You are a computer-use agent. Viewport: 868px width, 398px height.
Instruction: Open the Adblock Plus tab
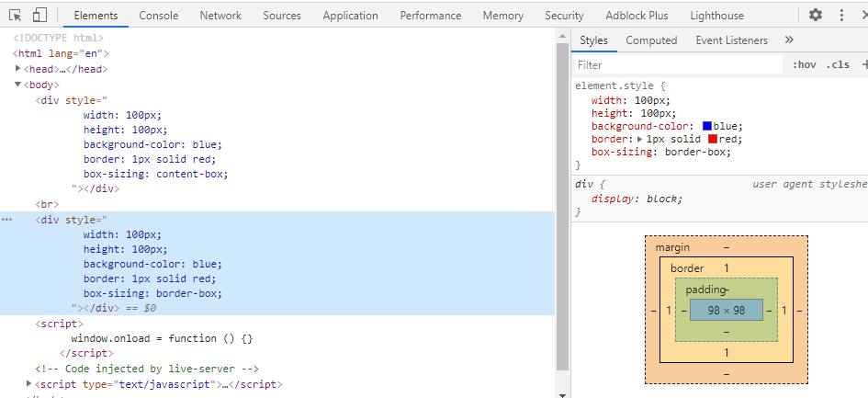[637, 16]
